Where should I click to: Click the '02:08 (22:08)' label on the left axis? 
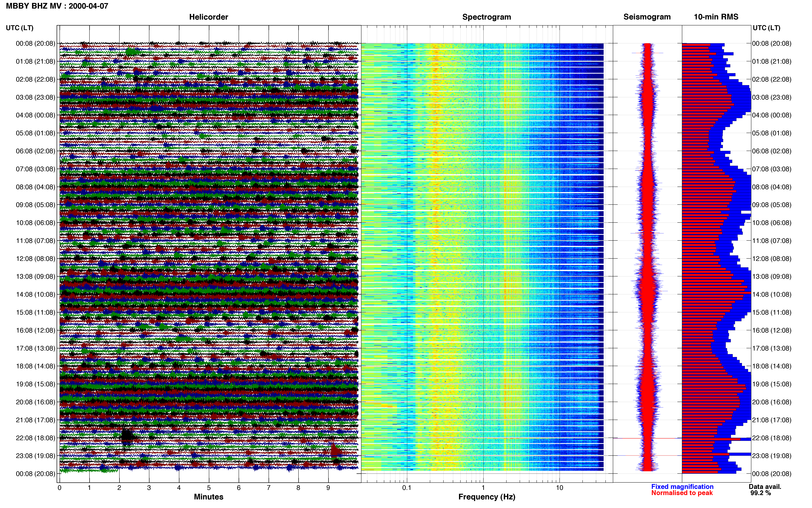tap(35, 79)
